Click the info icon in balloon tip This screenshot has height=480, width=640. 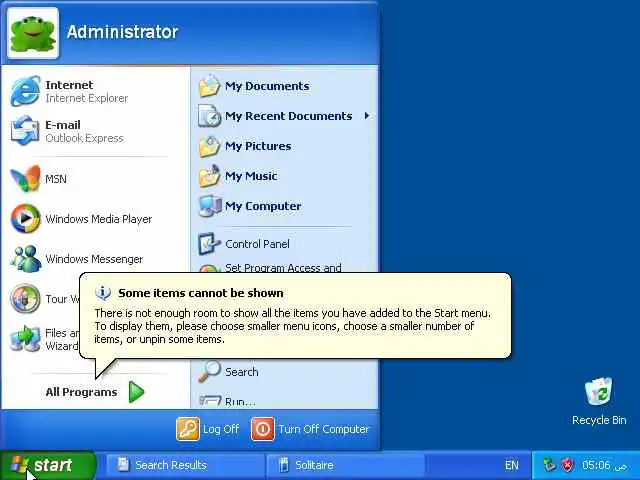pyautogui.click(x=103, y=293)
